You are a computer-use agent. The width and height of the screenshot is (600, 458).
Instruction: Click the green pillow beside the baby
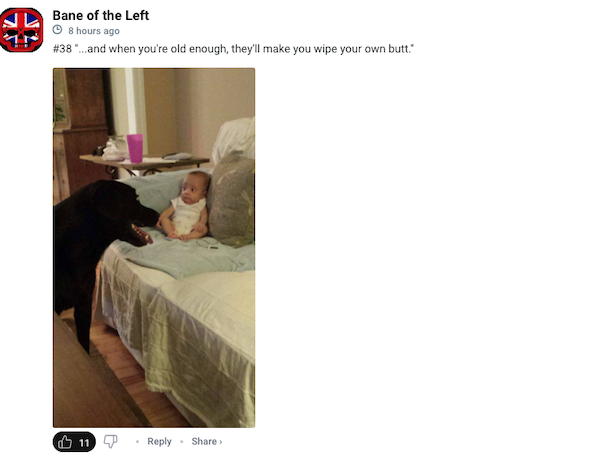(231, 200)
